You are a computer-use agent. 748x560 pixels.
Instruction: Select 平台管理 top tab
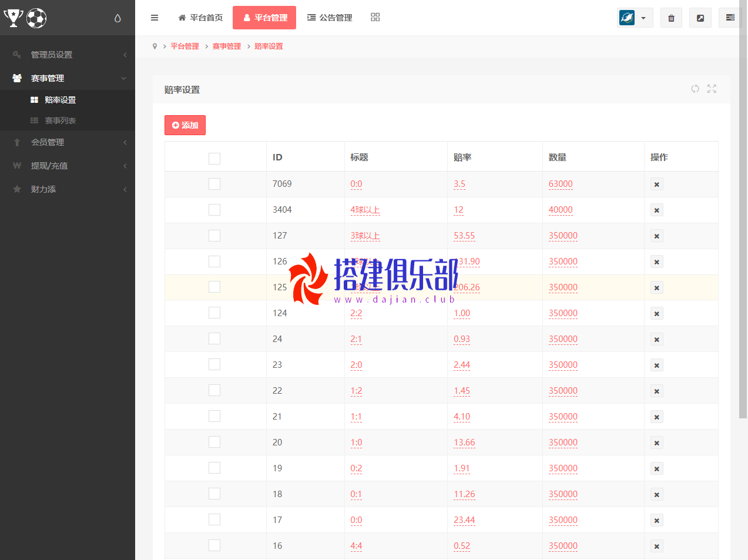click(x=264, y=18)
